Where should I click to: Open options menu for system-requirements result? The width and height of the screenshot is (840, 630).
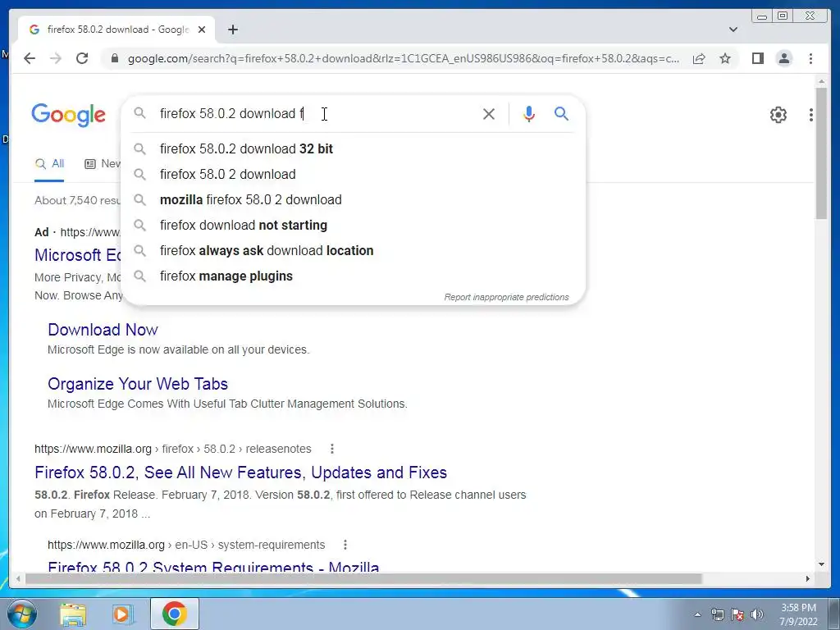pyautogui.click(x=345, y=545)
